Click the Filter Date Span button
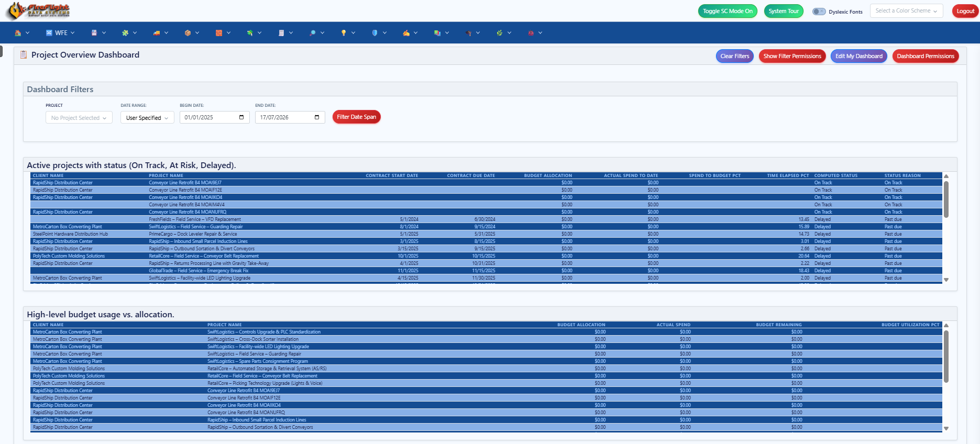The width and height of the screenshot is (980, 444). 356,117
